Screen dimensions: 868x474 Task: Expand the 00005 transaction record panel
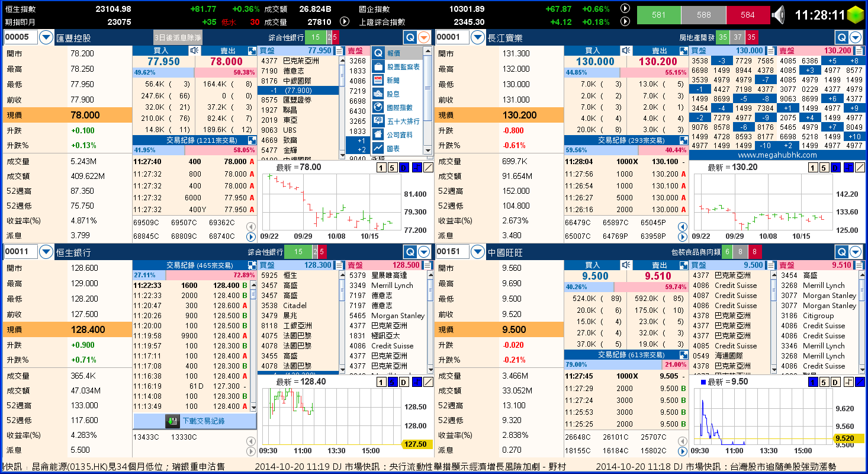[x=252, y=140]
